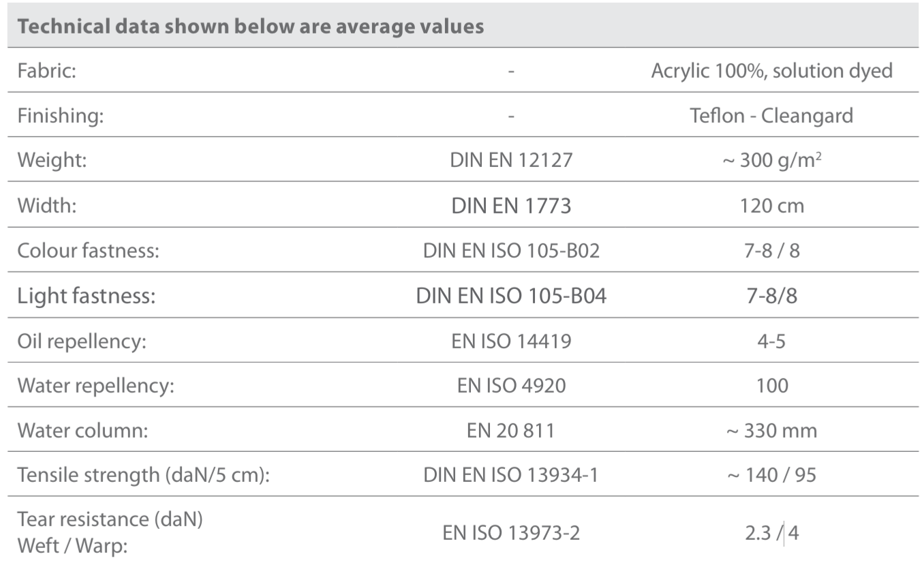924x563 pixels.
Task: Select the 'DIN EN 1773' standard cell
Action: (x=511, y=205)
